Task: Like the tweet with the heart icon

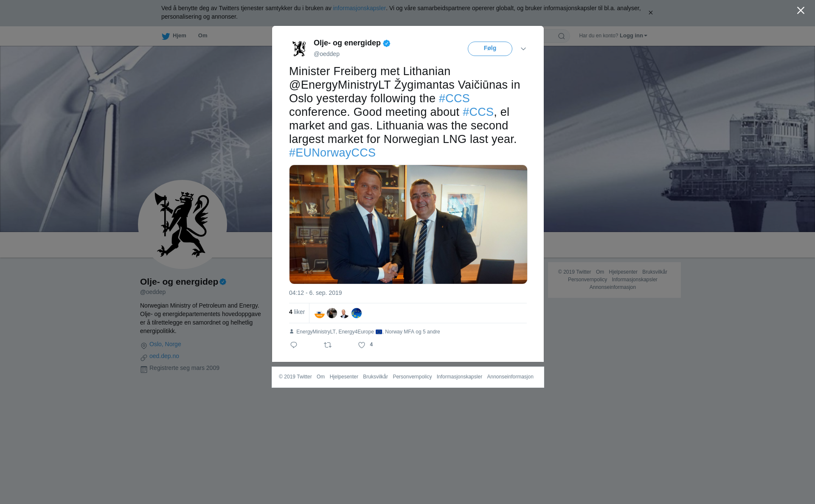Action: point(362,345)
